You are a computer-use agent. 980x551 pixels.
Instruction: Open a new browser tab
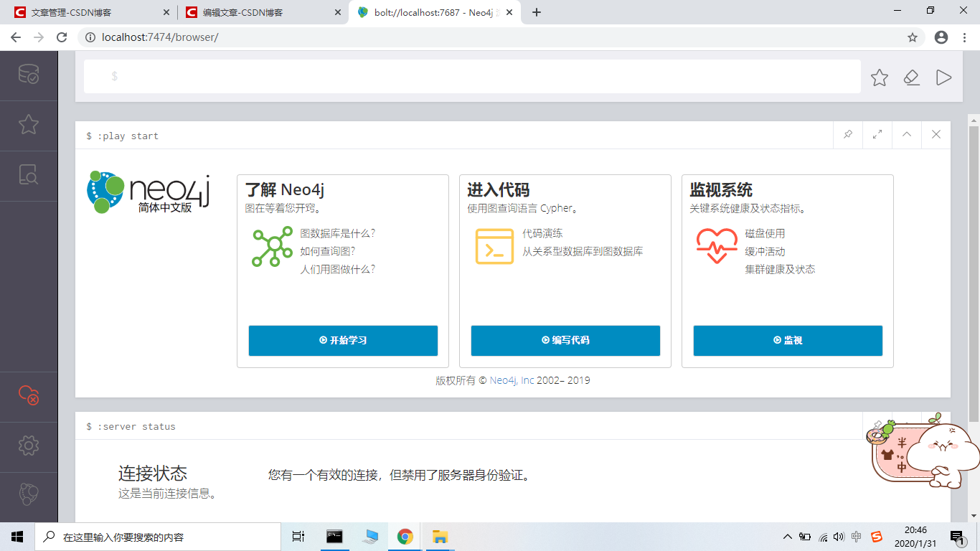pos(537,12)
